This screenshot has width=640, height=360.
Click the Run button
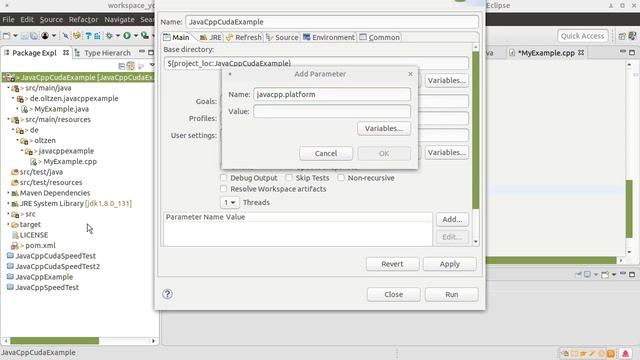(x=451, y=294)
